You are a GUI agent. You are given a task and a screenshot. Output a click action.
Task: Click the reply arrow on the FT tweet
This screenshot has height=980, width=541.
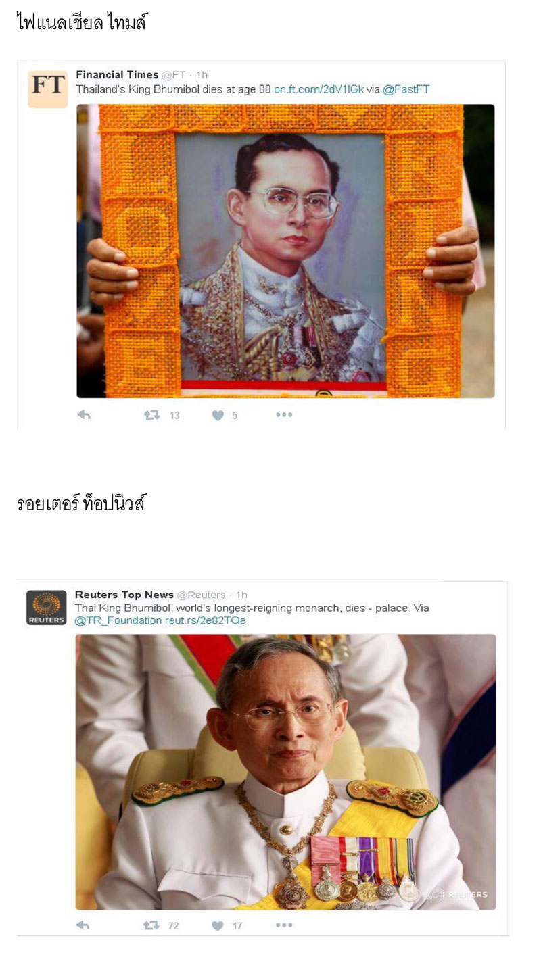[x=84, y=415]
